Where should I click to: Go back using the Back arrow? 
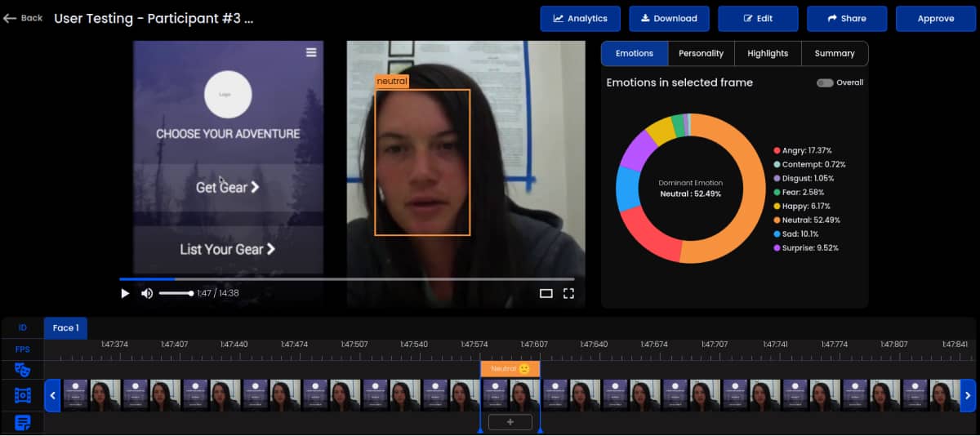(x=23, y=18)
